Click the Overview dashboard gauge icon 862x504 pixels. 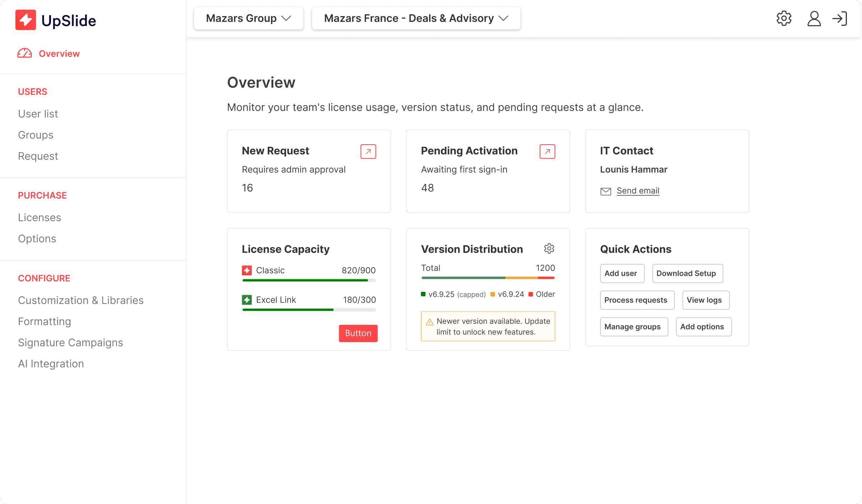coord(25,53)
